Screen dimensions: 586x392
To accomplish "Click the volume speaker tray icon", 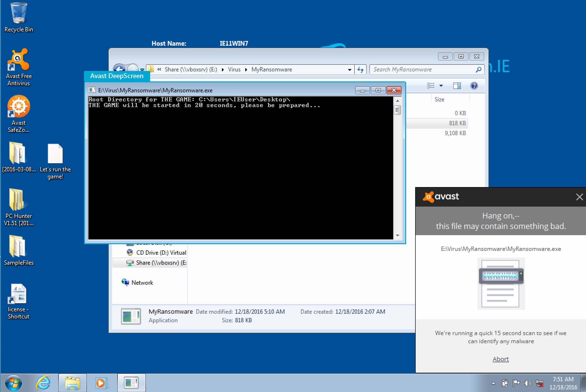I will click(527, 383).
